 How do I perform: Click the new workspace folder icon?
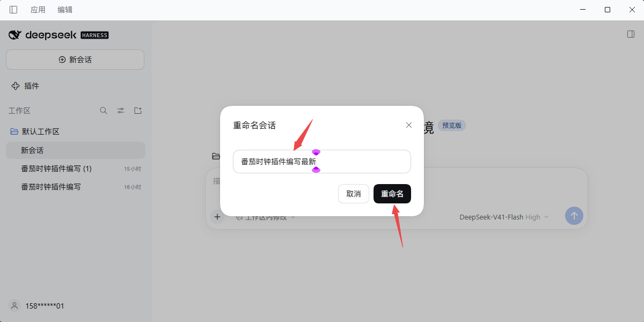(x=138, y=111)
